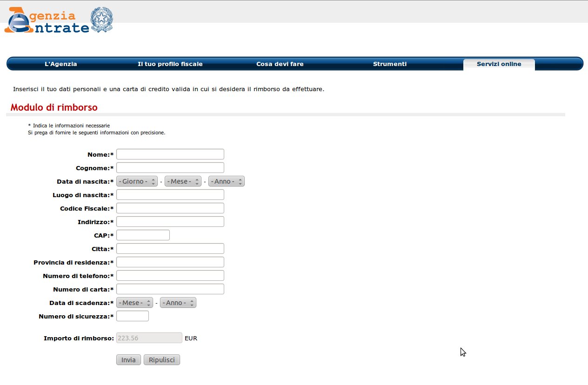Click the Numero di carta field

click(170, 289)
